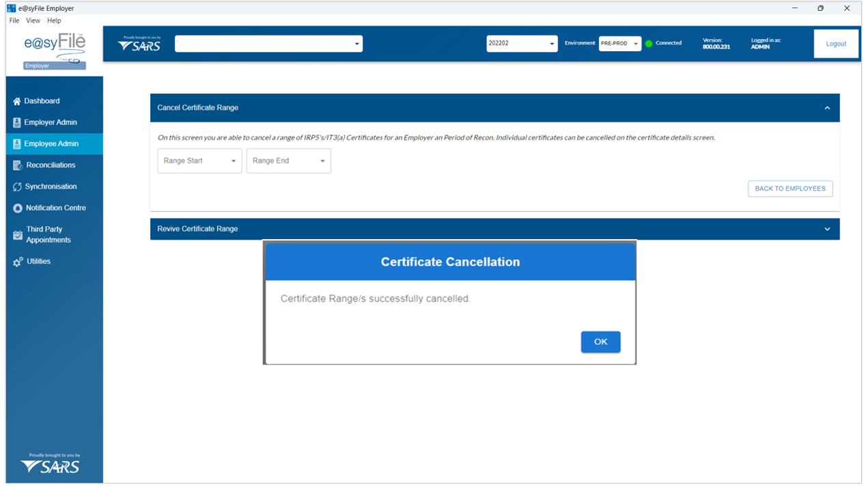Click the Back to Employees button
This screenshot has width=868, height=487.
789,189
